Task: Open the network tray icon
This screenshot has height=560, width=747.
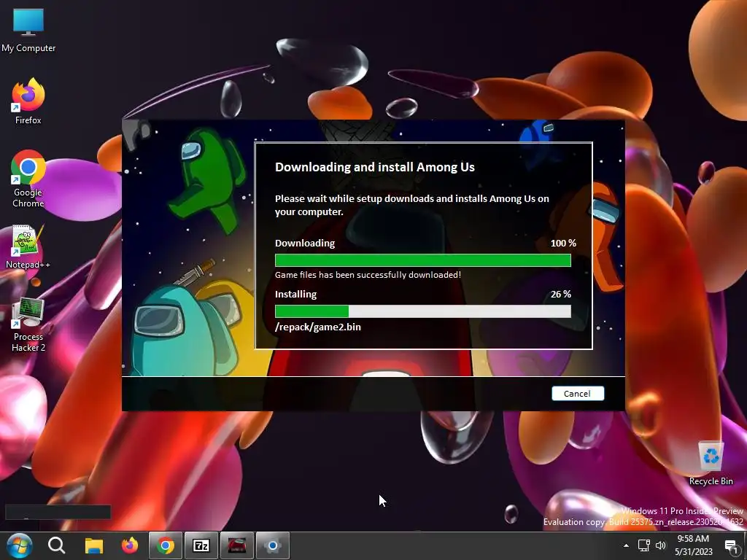Action: coord(644,545)
